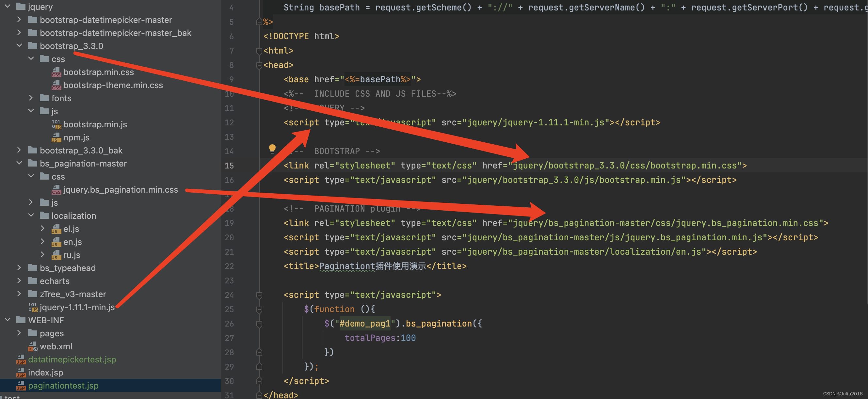Click the fonts folder icon
868x399 pixels.
pos(44,98)
